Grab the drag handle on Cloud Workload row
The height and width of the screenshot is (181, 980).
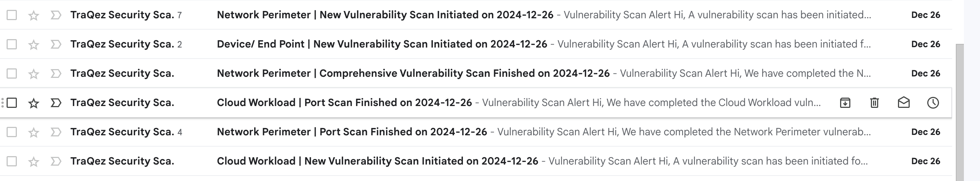click(3, 103)
